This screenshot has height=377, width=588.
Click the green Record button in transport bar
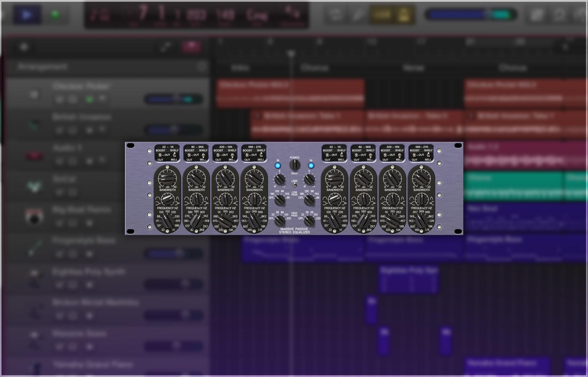[x=55, y=15]
